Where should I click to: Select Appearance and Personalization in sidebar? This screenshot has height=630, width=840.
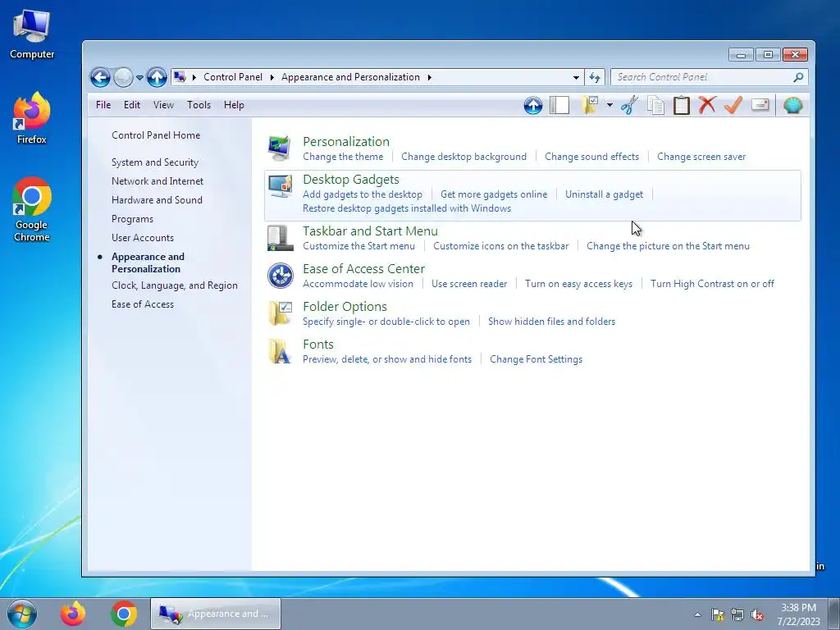(x=148, y=262)
